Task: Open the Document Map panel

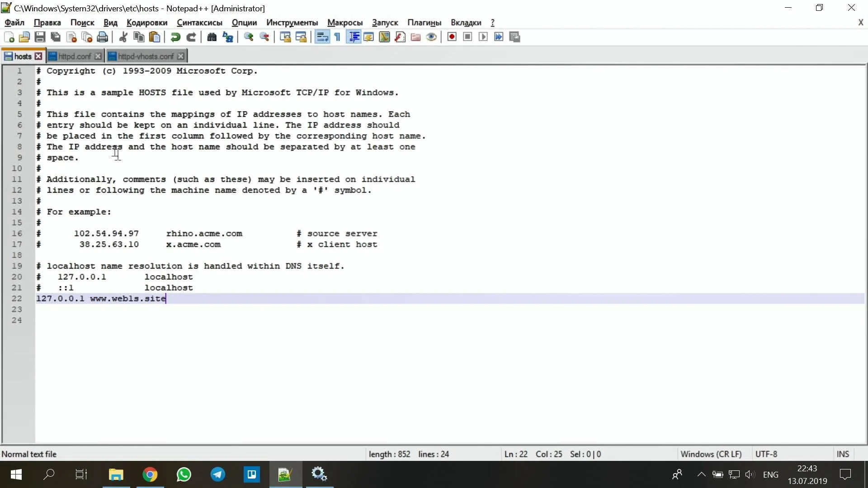Action: point(384,37)
